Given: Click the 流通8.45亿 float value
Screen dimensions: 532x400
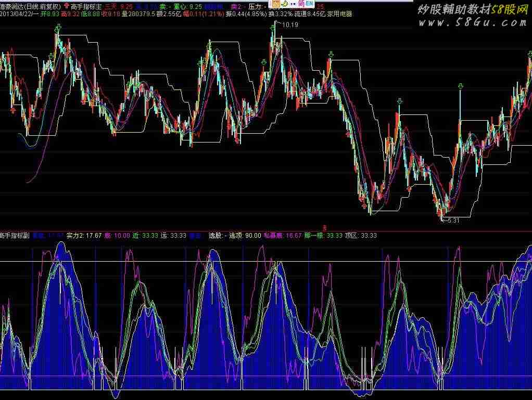Looking at the screenshot, I should pos(310,14).
